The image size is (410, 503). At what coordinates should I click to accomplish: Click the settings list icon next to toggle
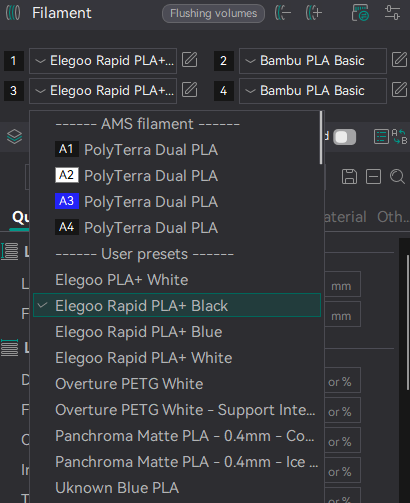(x=381, y=137)
